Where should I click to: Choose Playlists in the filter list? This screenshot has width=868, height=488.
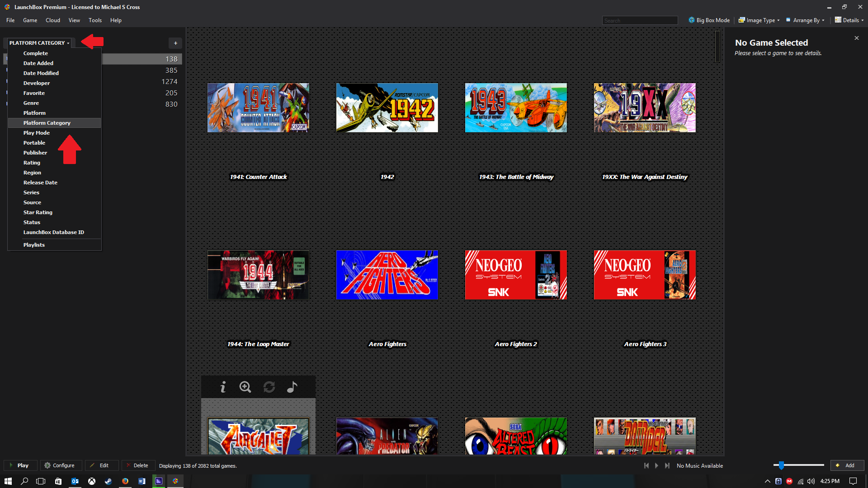tap(54, 245)
